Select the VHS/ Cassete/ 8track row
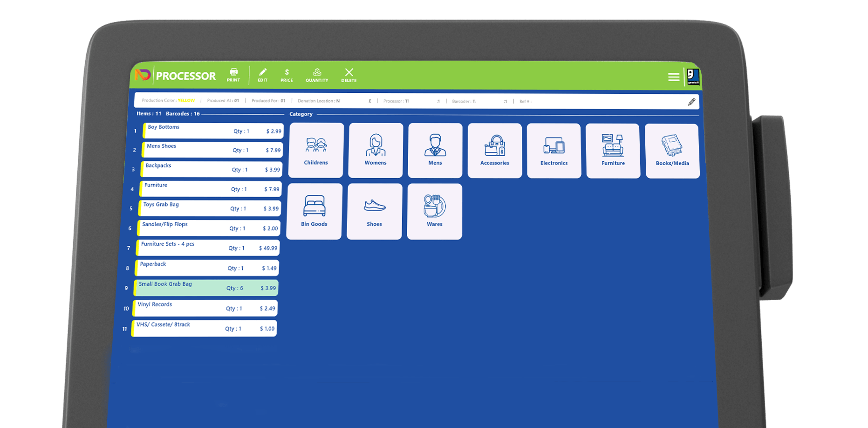 coord(204,328)
